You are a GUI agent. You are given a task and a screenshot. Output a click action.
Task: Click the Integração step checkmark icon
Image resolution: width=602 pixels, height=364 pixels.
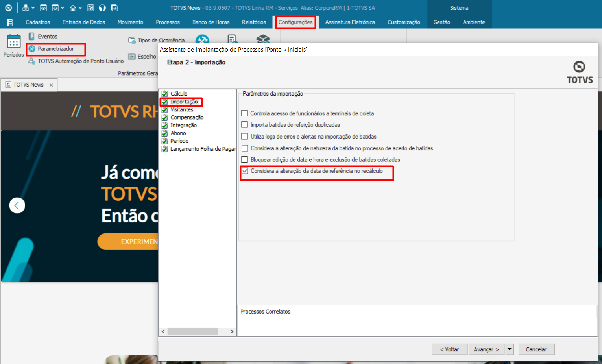(164, 125)
